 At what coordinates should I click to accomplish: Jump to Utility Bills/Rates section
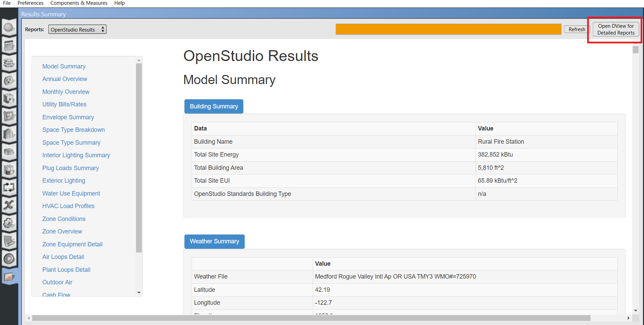point(64,104)
